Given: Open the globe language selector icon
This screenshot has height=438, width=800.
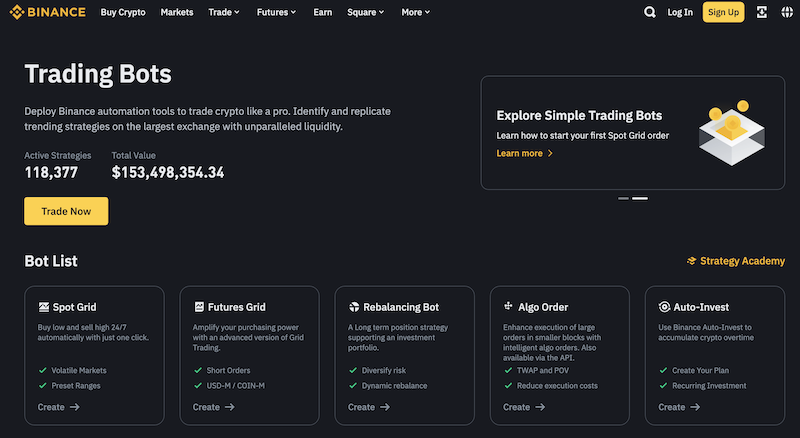Looking at the screenshot, I should point(787,12).
